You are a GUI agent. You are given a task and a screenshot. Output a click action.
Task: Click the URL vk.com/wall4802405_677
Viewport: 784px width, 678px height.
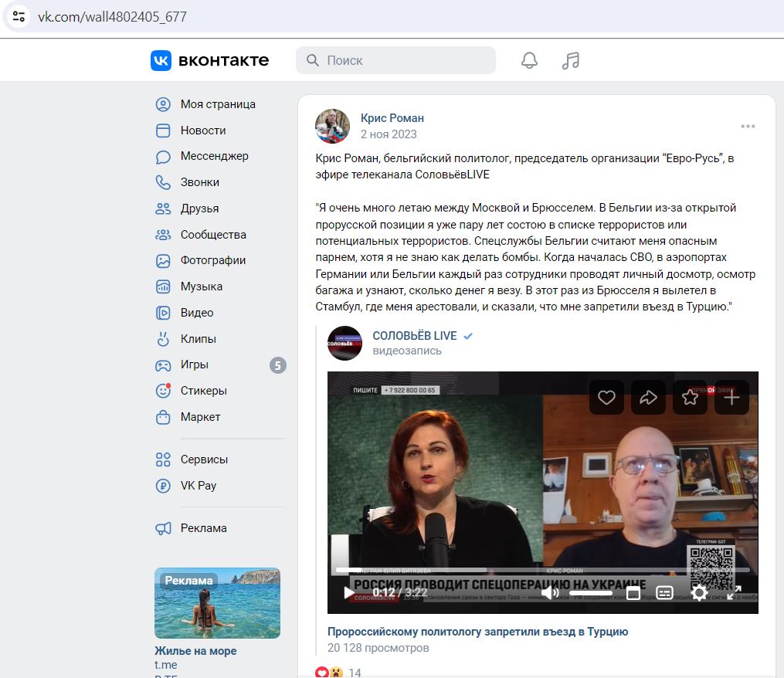pyautogui.click(x=112, y=17)
